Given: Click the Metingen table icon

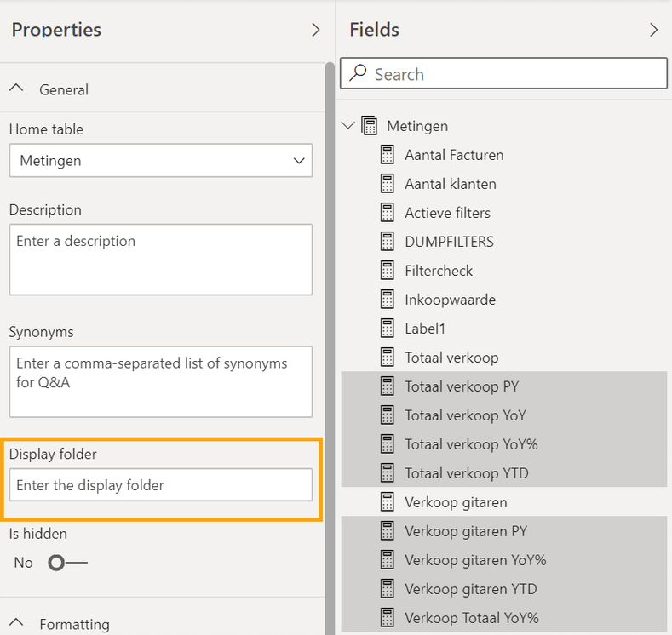Looking at the screenshot, I should pos(370,126).
